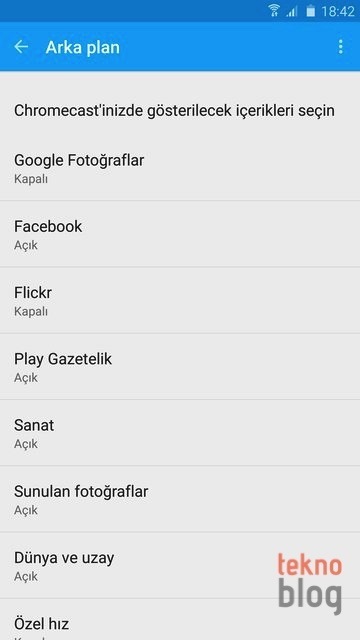Screen dimensions: 360x640
Task: Tap the battery status icon
Action: tap(311, 11)
